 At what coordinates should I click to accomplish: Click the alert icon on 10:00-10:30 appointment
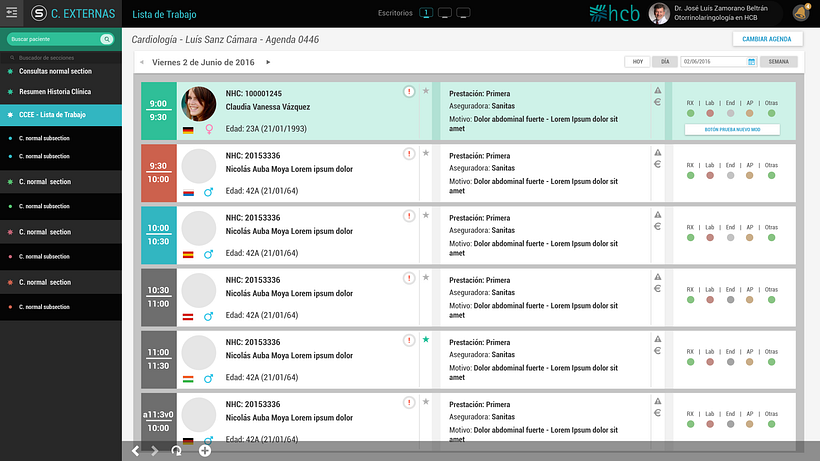409,216
